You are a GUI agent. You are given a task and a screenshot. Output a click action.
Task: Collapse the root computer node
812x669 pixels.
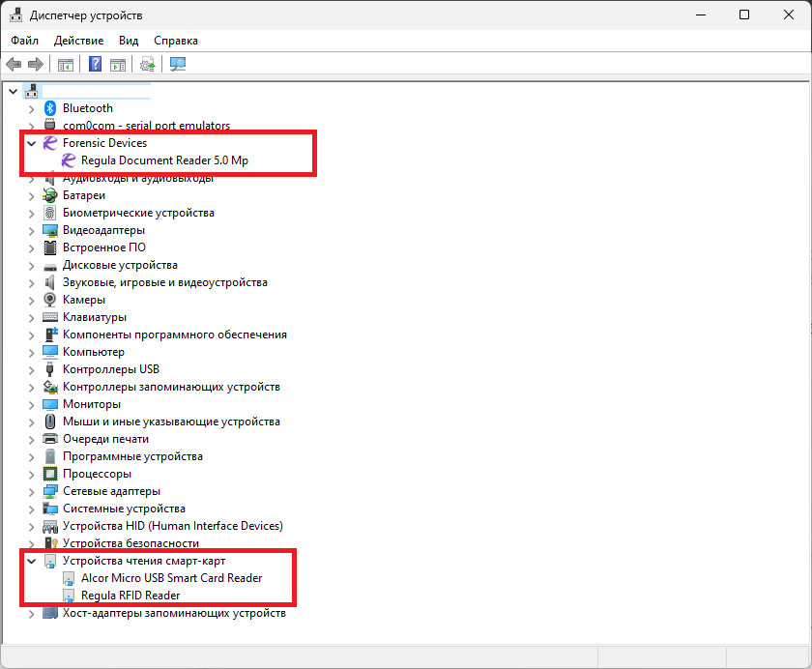coord(14,92)
